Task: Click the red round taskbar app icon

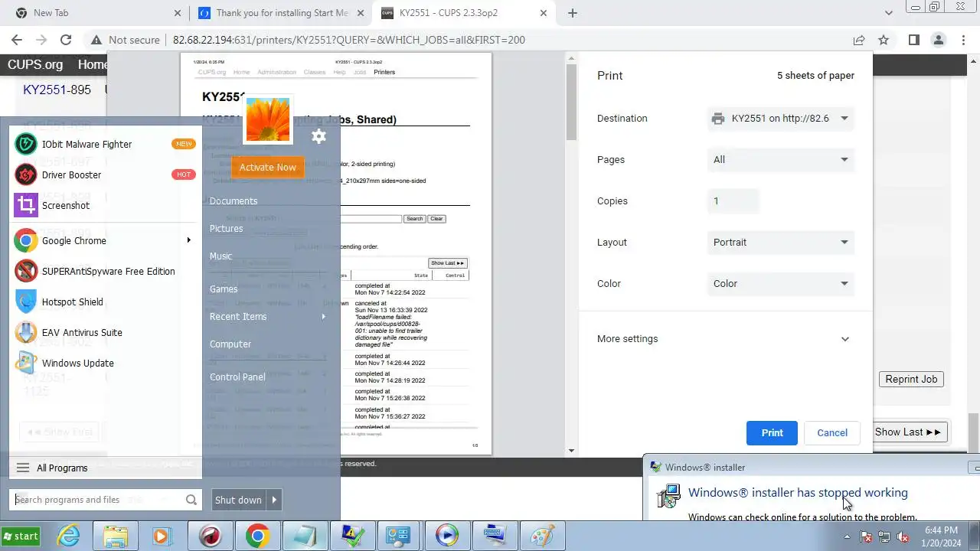Action: 210,536
